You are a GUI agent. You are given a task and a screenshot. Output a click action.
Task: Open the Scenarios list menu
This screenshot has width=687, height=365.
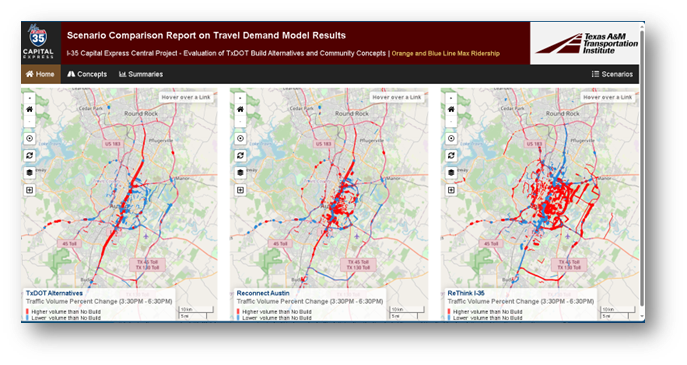coord(612,74)
